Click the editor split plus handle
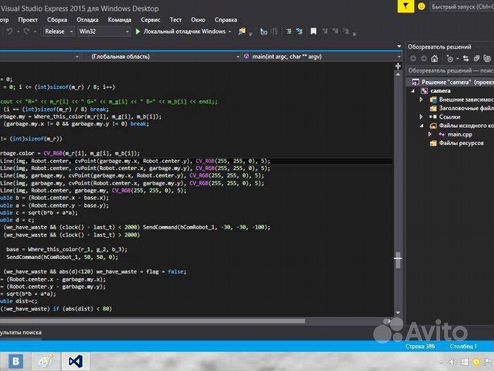 point(398,66)
